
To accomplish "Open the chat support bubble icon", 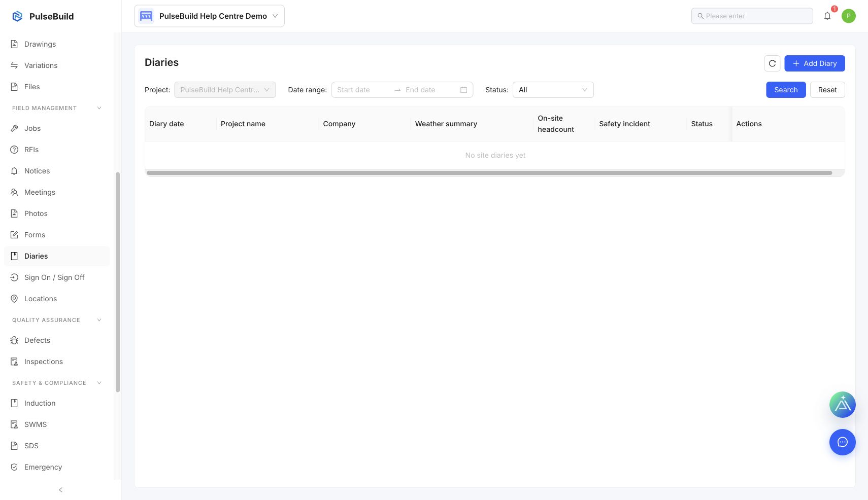I will pyautogui.click(x=842, y=442).
